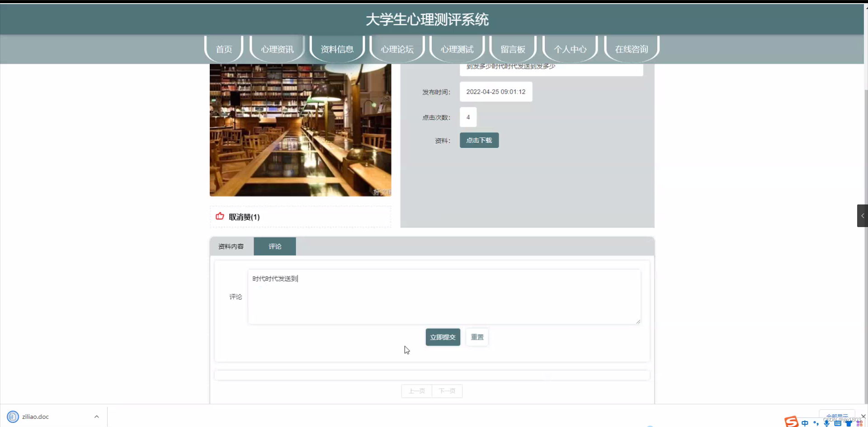Open the 心理资讯 menu
Viewport: 868px width, 427px height.
tap(277, 49)
